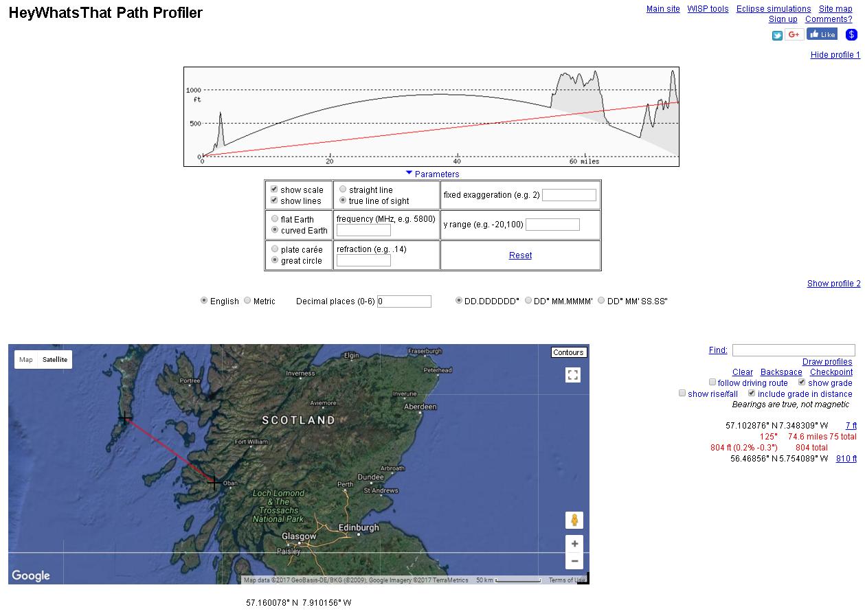Viewport: 865px width, 616px height.
Task: Select DD.DDDDDD° coordinate format
Action: [459, 301]
